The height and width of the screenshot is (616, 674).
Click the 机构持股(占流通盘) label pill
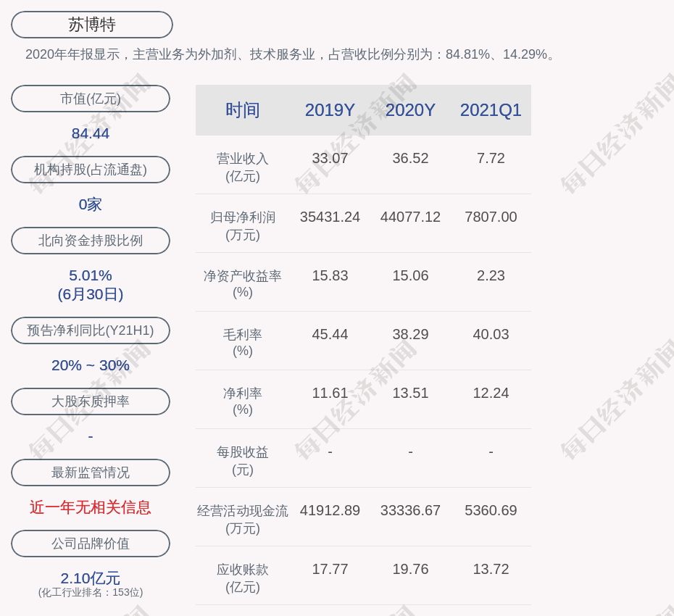coord(91,170)
